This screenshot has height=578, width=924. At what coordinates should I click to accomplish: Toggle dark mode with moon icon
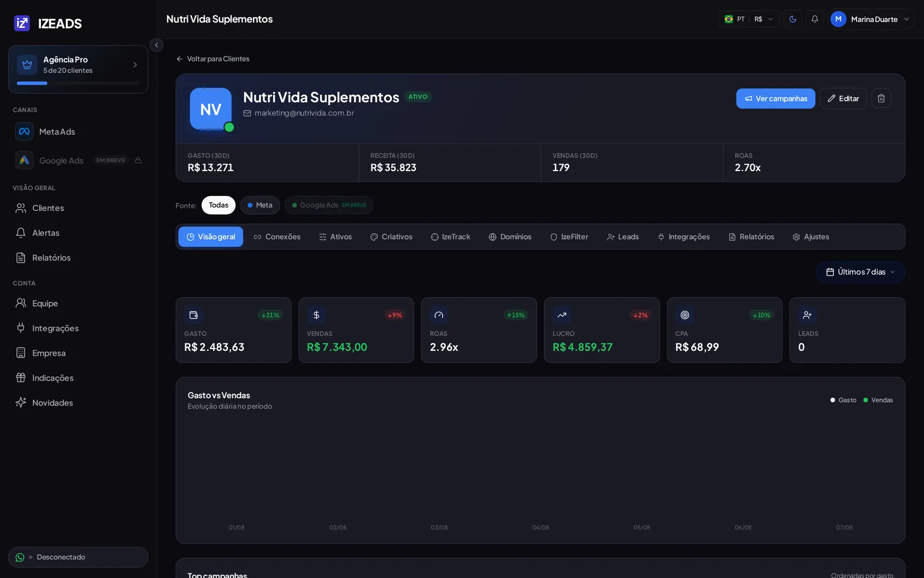pyautogui.click(x=793, y=19)
